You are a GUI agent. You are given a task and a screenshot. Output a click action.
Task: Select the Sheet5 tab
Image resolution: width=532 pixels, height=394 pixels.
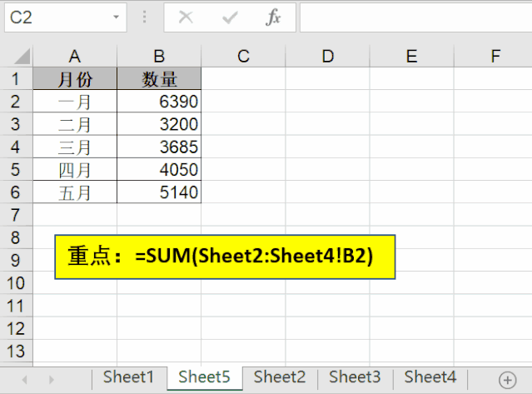tap(204, 377)
